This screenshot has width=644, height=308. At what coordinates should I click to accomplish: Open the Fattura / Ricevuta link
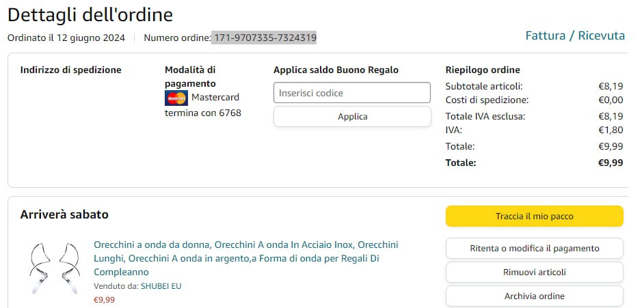point(575,36)
